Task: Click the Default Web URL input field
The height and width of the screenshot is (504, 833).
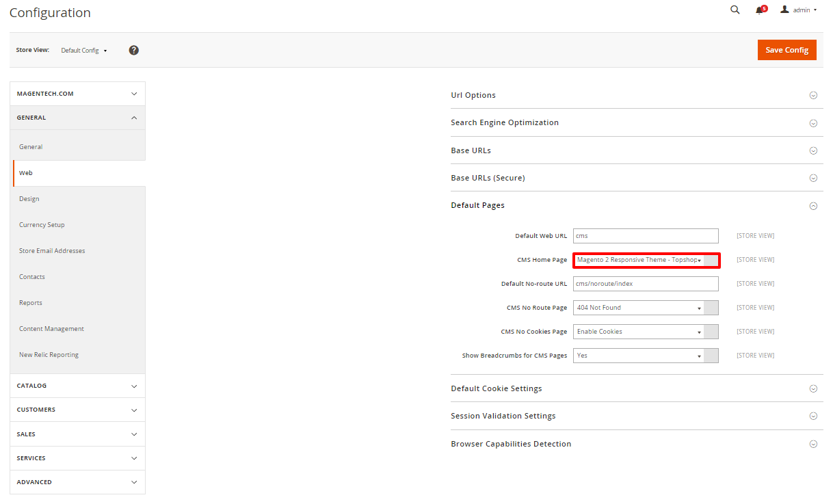Action: (x=646, y=236)
